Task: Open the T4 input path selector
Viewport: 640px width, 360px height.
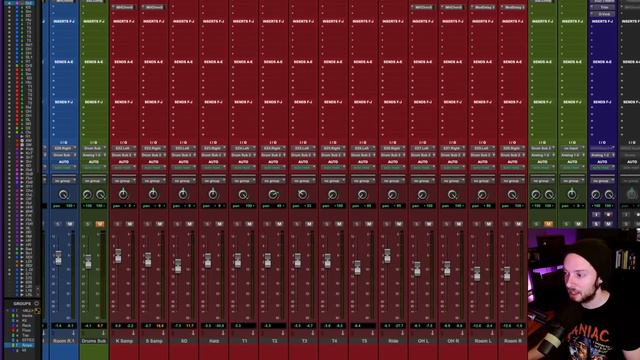Action: coord(333,148)
